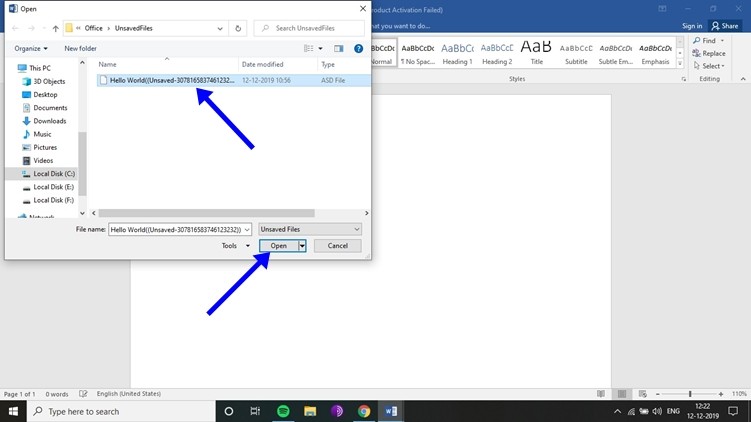Open the Tools dropdown menu
The height and width of the screenshot is (422, 751).
click(235, 246)
